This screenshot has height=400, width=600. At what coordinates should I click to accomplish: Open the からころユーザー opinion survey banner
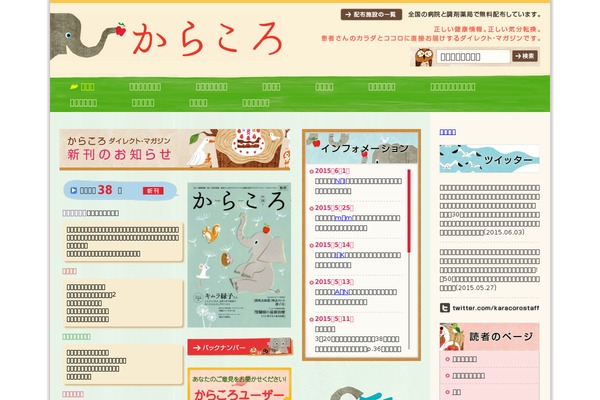tap(239, 384)
